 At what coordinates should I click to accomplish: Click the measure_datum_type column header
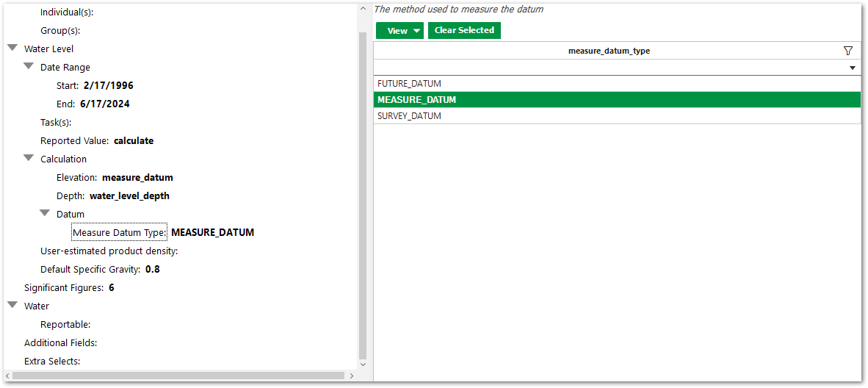[x=608, y=51]
